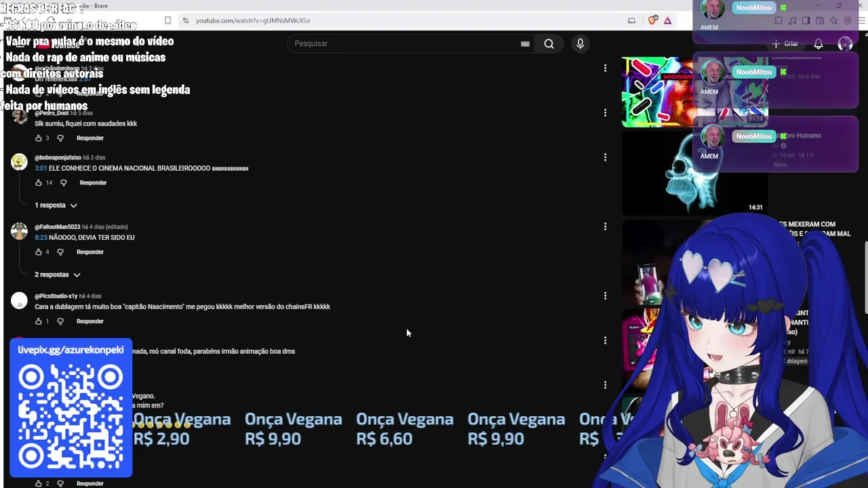This screenshot has width=868, height=488.
Task: Open the @FalloutMan5023 avatar
Action: point(20,230)
